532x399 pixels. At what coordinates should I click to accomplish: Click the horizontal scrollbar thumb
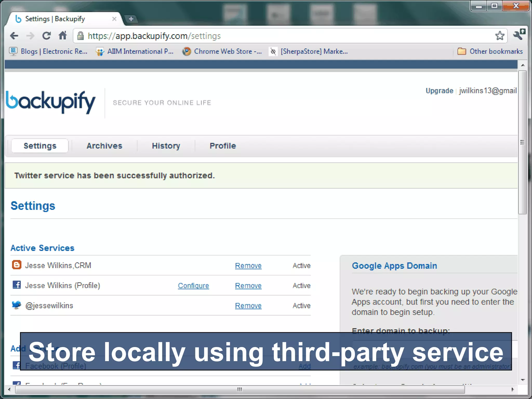[240, 389]
